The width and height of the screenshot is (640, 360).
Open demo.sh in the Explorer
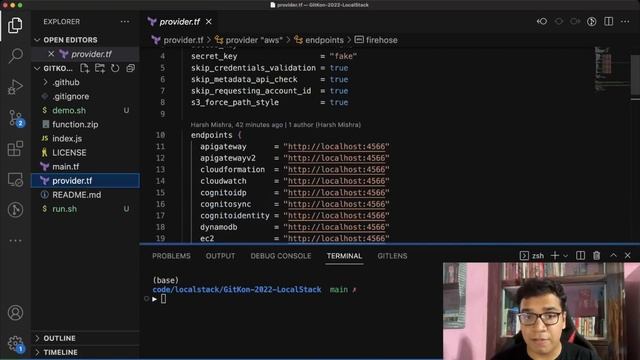[x=69, y=110]
